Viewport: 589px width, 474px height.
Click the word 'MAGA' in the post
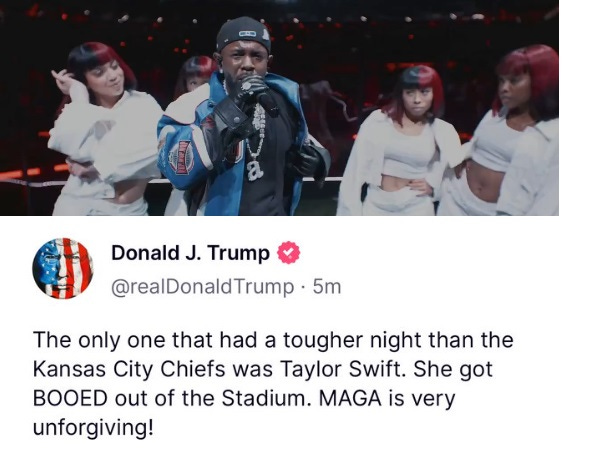tap(350, 398)
